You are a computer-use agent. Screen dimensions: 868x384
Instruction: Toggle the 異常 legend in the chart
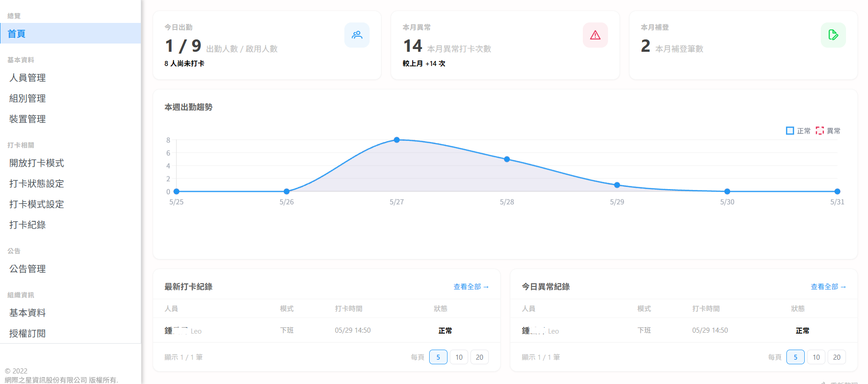pos(828,131)
